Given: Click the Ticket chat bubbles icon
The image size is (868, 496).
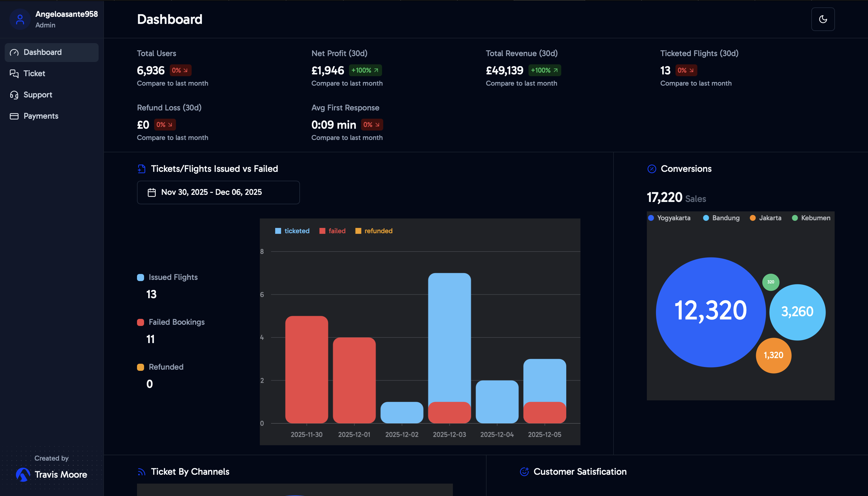Looking at the screenshot, I should pos(14,74).
